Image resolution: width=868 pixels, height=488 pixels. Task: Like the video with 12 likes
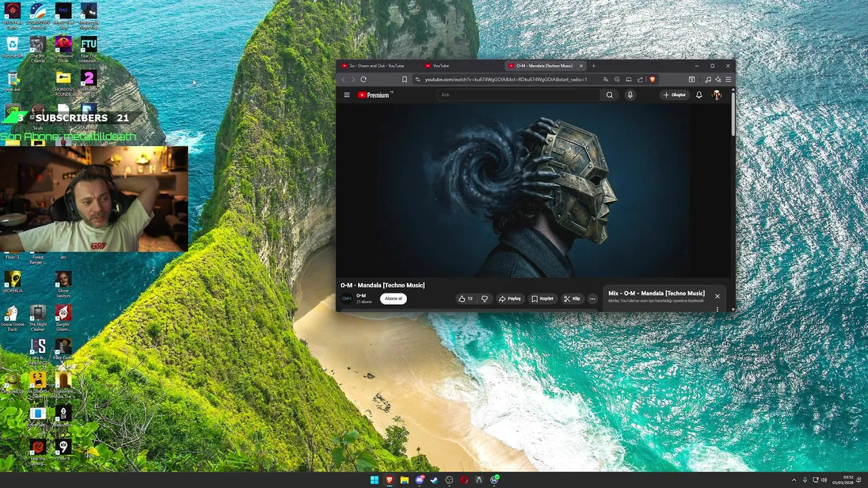(x=466, y=298)
